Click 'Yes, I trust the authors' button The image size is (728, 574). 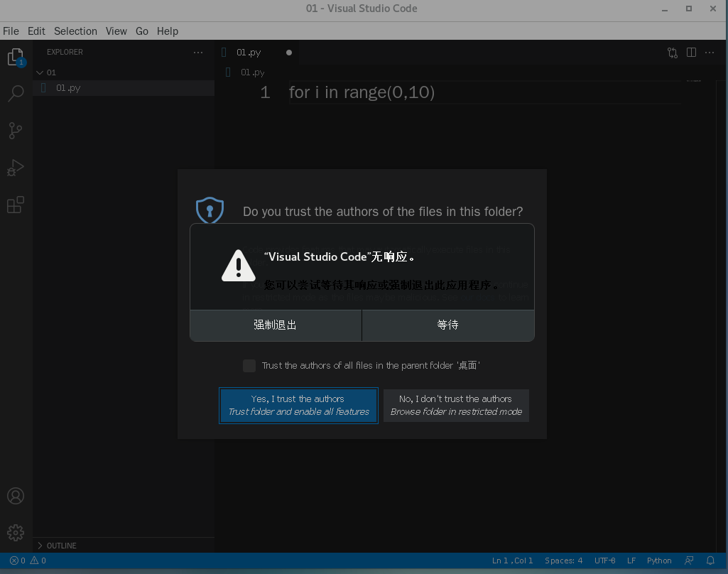click(298, 406)
